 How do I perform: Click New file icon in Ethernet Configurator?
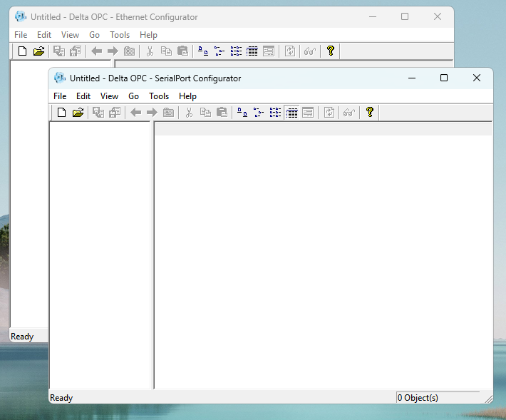(x=22, y=51)
